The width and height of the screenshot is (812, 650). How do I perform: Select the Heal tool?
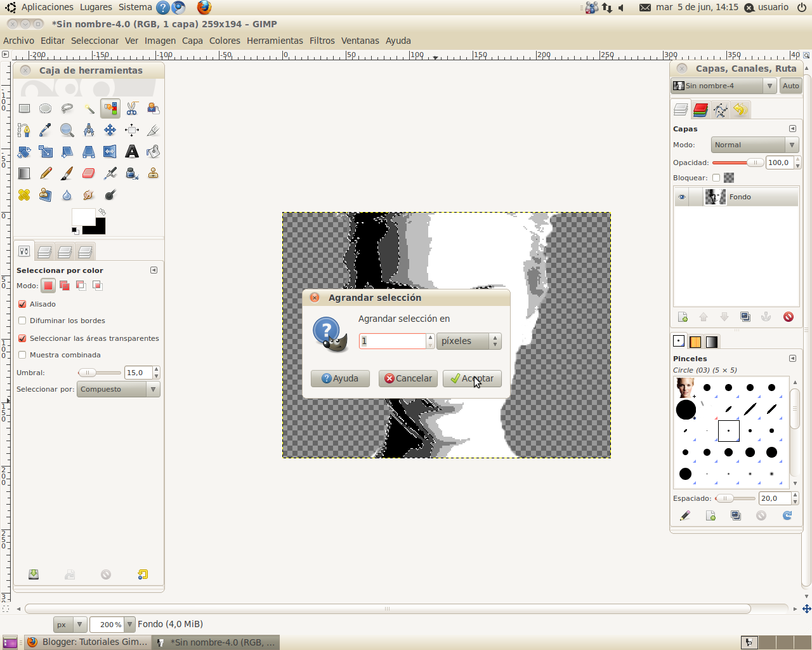(24, 195)
